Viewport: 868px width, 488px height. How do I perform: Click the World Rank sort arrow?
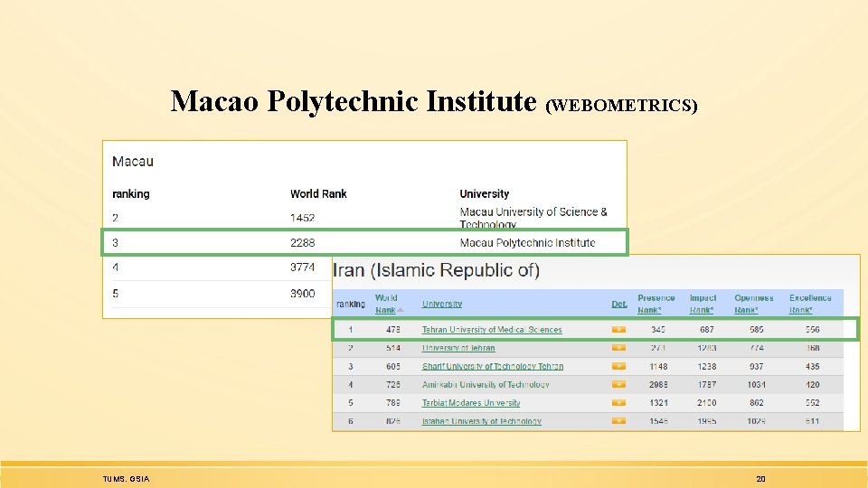pyautogui.click(x=401, y=310)
